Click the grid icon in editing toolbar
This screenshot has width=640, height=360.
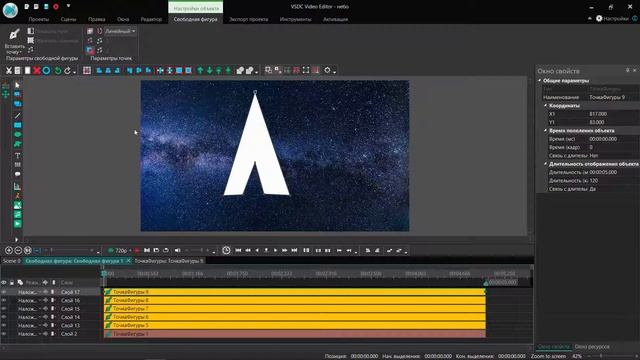click(87, 71)
